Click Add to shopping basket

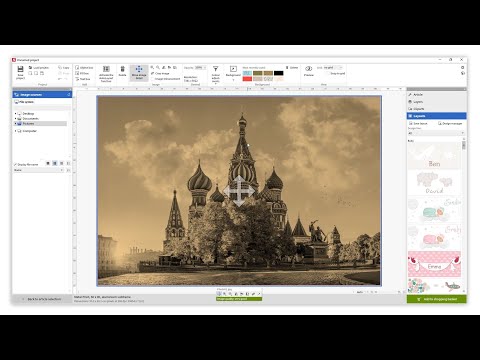coord(437,299)
